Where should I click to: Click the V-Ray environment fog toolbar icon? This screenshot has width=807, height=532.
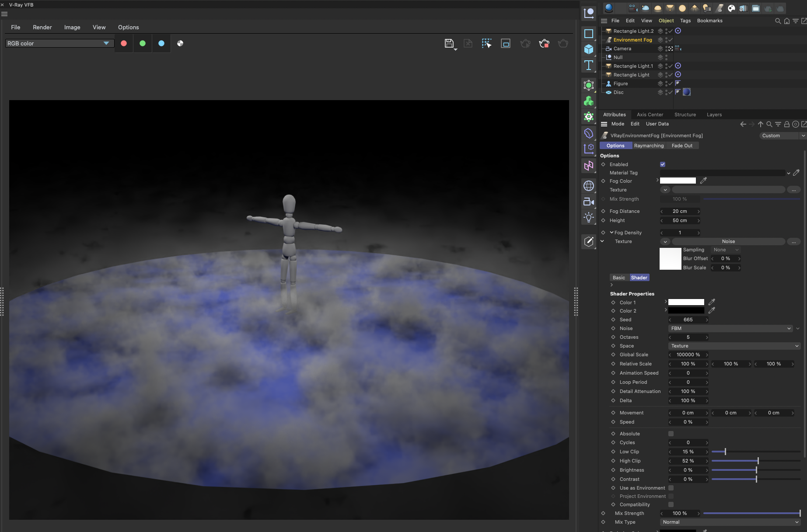(719, 8)
